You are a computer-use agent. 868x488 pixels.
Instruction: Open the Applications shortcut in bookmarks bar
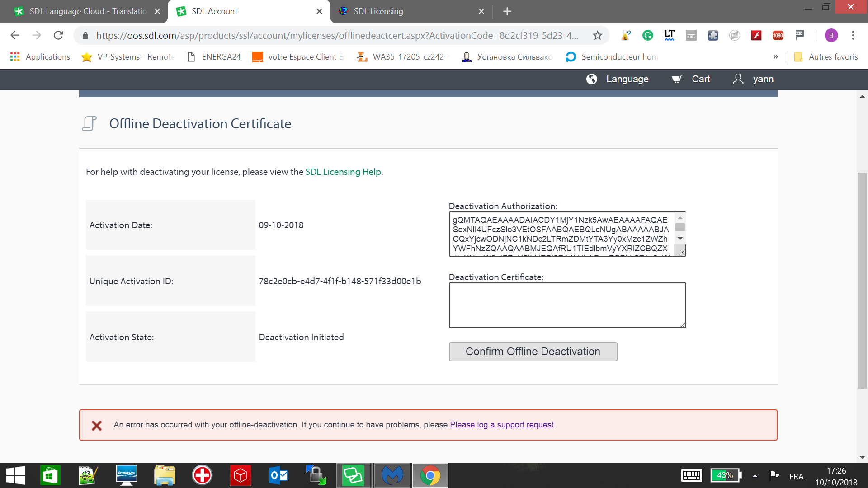coord(40,57)
